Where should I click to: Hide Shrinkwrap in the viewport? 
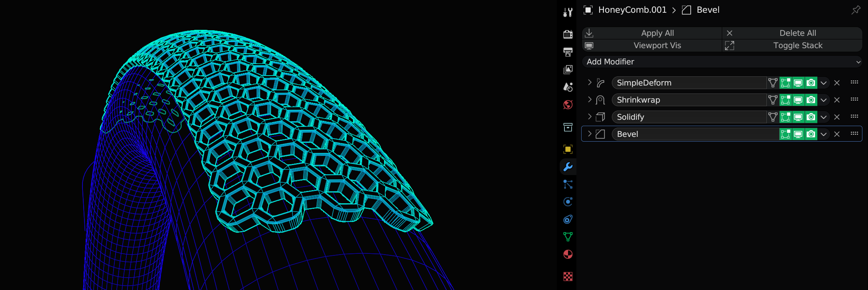pyautogui.click(x=798, y=100)
